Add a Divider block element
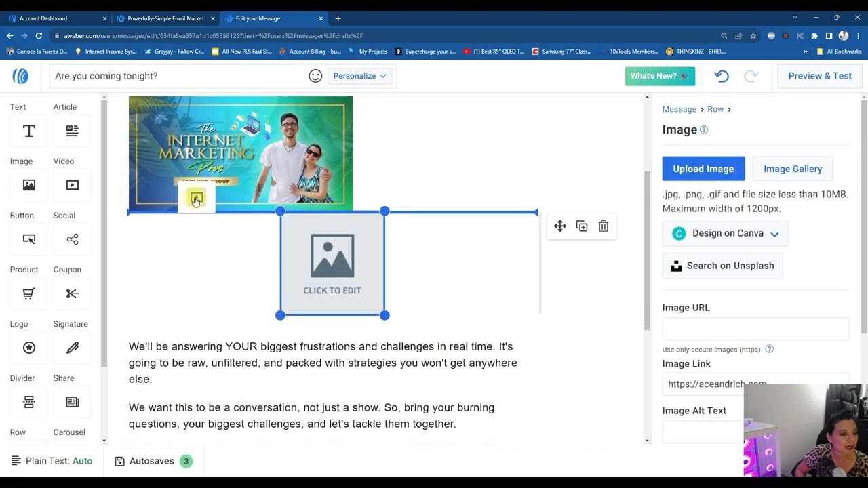Screen dimensions: 868x488 pyautogui.click(x=28, y=402)
